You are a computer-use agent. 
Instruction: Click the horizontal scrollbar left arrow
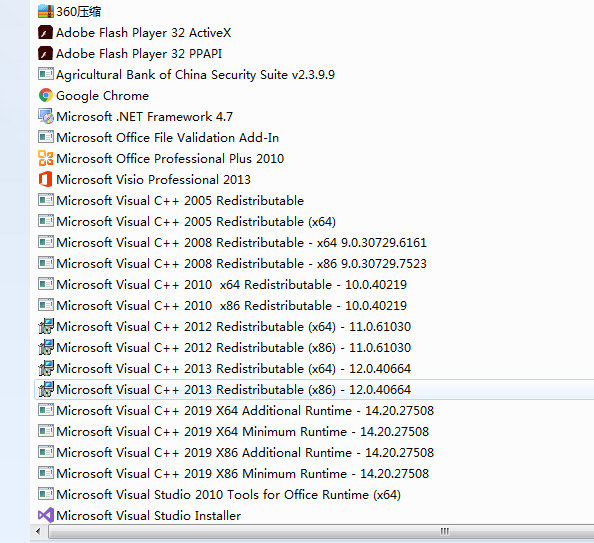coord(38,531)
